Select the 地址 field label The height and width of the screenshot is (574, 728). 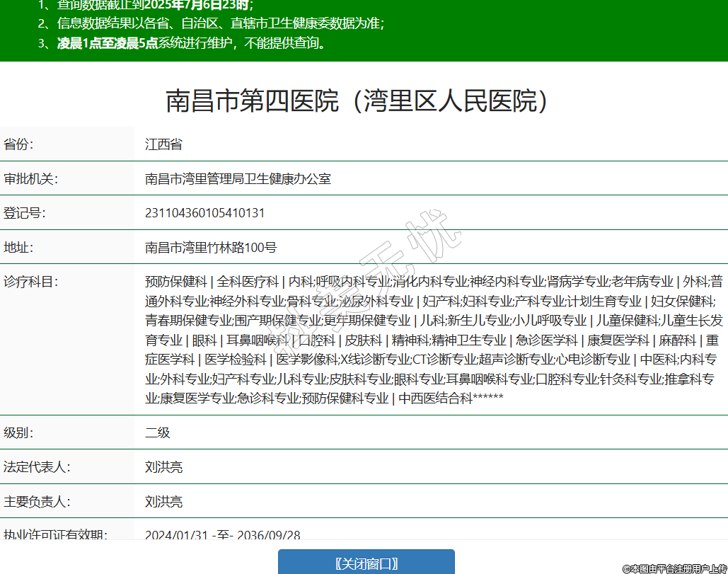tap(19, 248)
